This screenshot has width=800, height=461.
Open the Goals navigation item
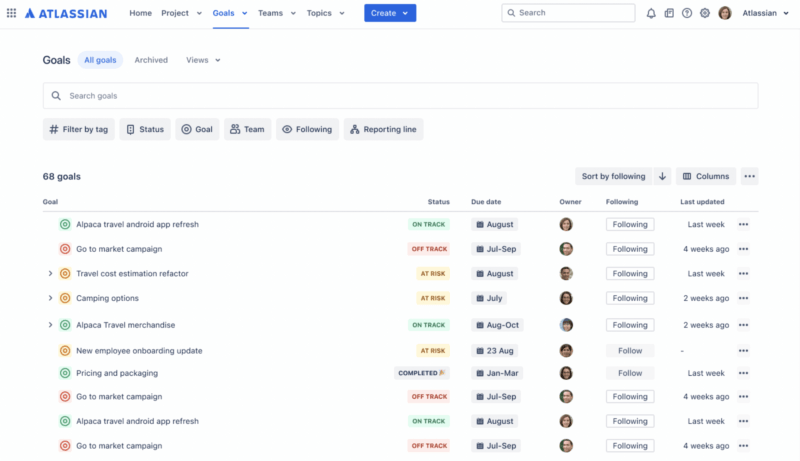[x=230, y=13]
